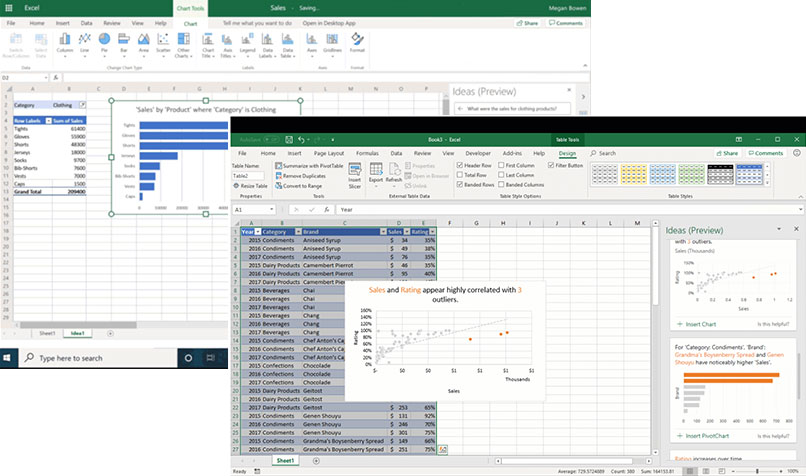The width and height of the screenshot is (806, 476).
Task: Choose the Pie chart type icon
Action: tap(104, 43)
